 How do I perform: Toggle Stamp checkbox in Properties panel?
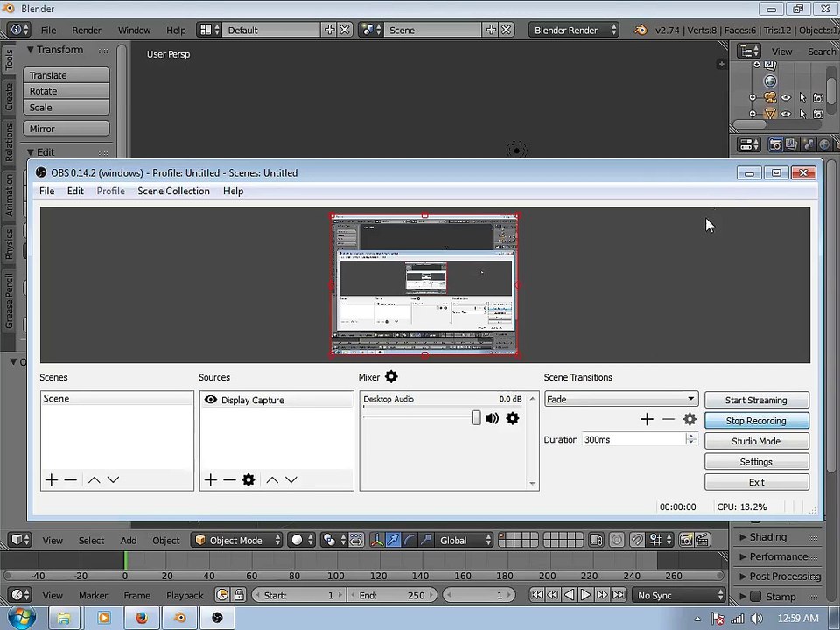tap(756, 596)
